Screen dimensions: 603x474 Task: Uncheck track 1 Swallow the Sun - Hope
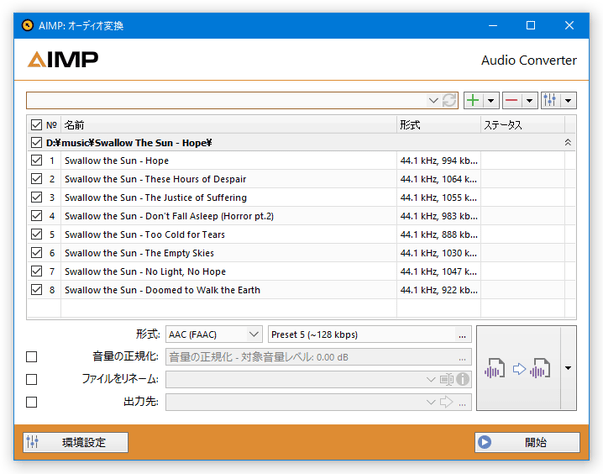tap(36, 160)
